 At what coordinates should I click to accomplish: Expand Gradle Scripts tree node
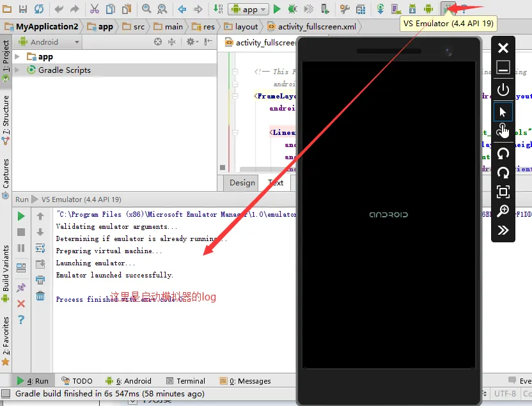point(17,70)
